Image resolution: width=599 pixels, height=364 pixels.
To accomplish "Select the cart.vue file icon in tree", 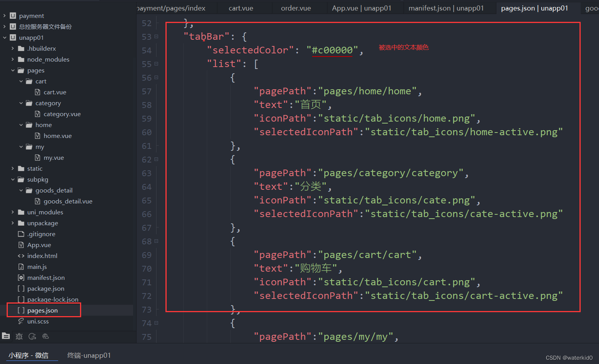I will coord(37,92).
